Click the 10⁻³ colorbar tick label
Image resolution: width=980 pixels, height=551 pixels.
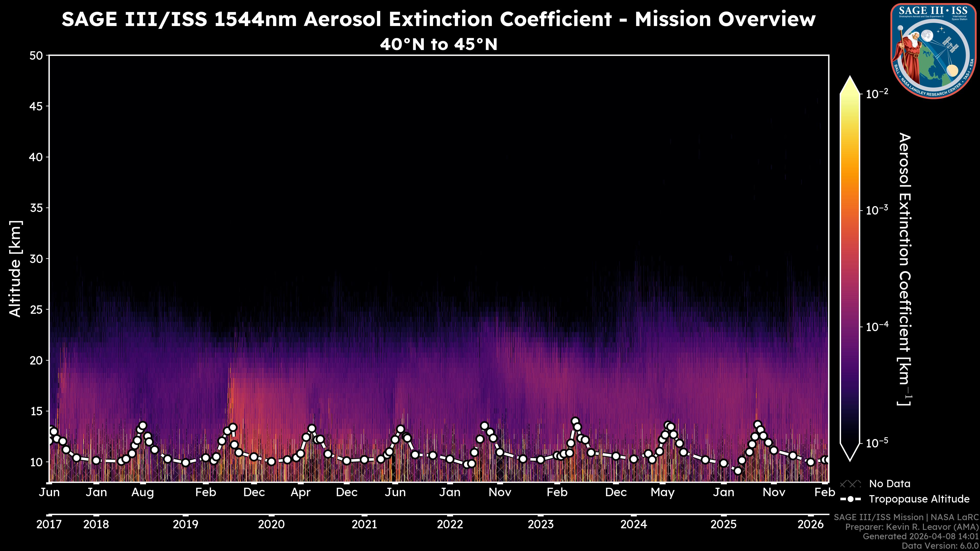pyautogui.click(x=877, y=210)
